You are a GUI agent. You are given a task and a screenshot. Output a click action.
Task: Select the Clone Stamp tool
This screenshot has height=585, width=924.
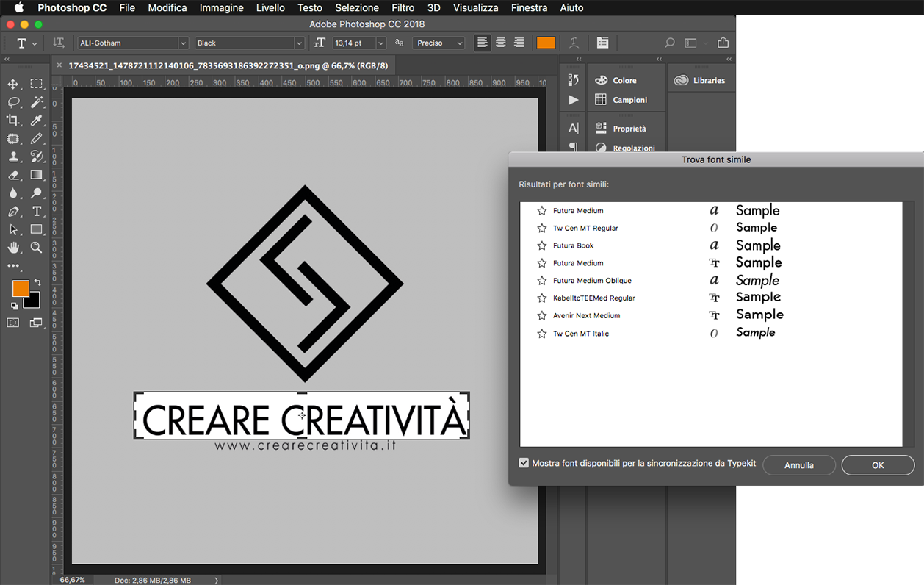pos(13,157)
